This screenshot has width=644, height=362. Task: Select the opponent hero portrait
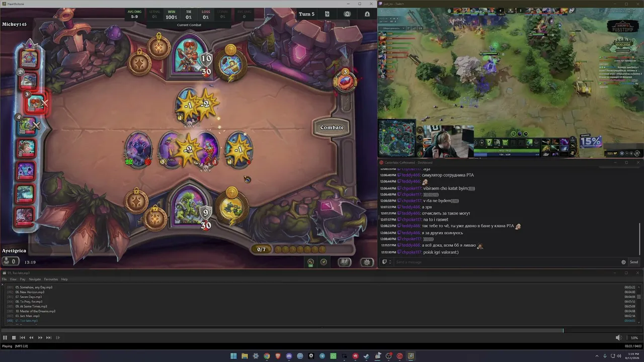coord(190,55)
